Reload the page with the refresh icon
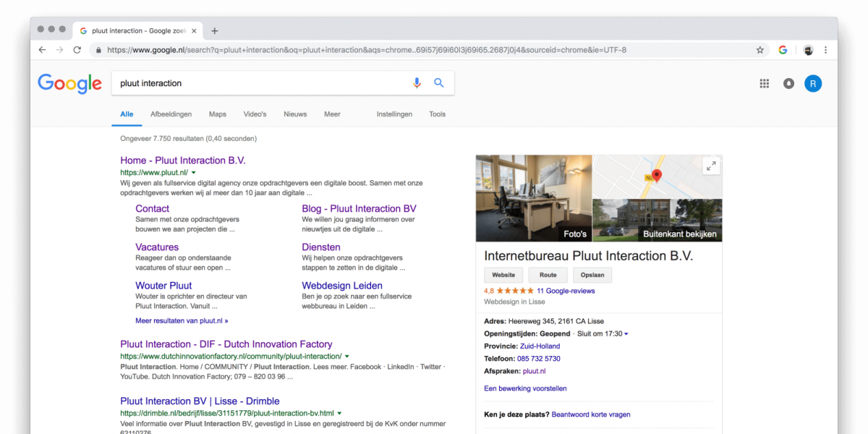This screenshot has height=434, width=868. [x=77, y=50]
